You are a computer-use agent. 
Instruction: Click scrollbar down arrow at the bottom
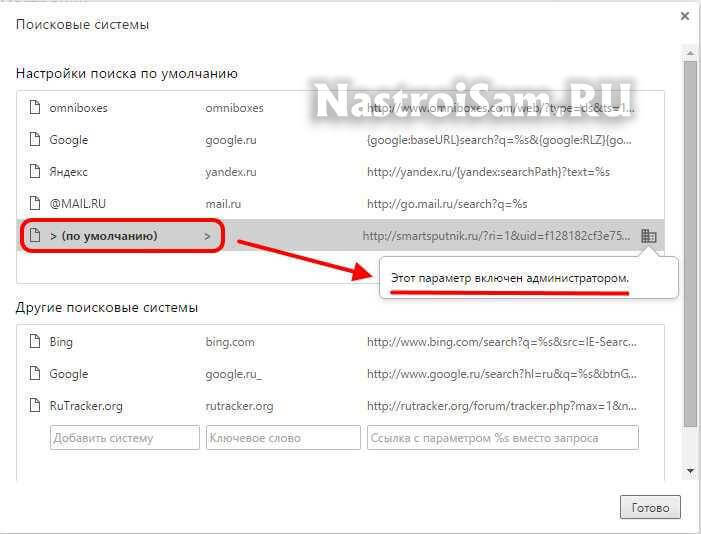690,470
